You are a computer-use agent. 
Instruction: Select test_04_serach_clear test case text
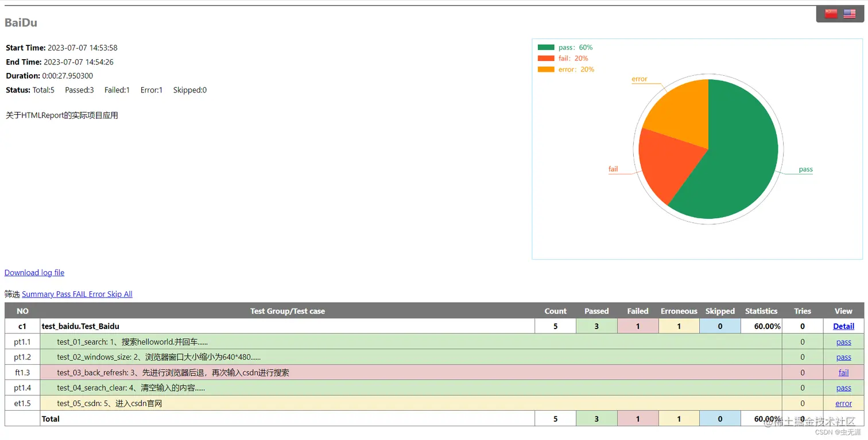pyautogui.click(x=131, y=388)
